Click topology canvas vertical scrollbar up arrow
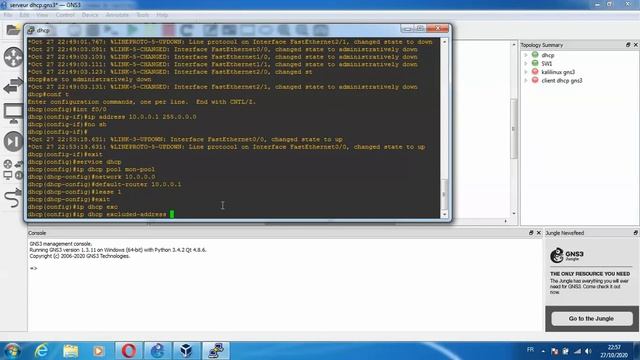This screenshot has width=640, height=360. (514, 44)
